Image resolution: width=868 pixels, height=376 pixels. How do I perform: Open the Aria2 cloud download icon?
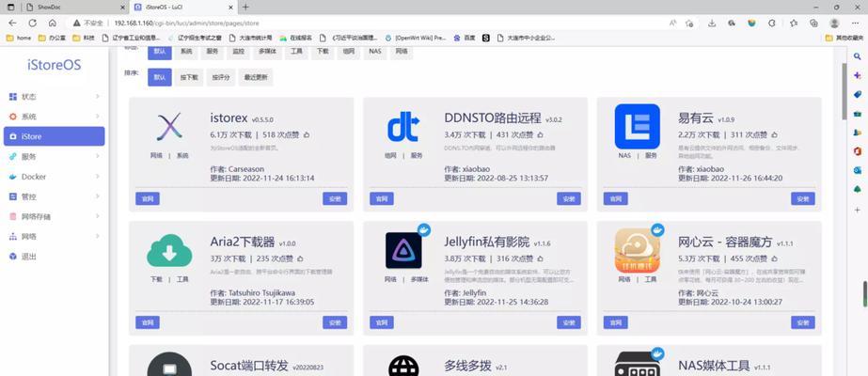(x=169, y=250)
